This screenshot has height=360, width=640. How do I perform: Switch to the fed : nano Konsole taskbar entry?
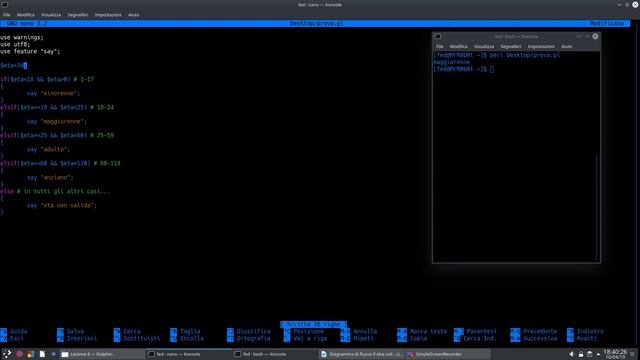pyautogui.click(x=188, y=354)
